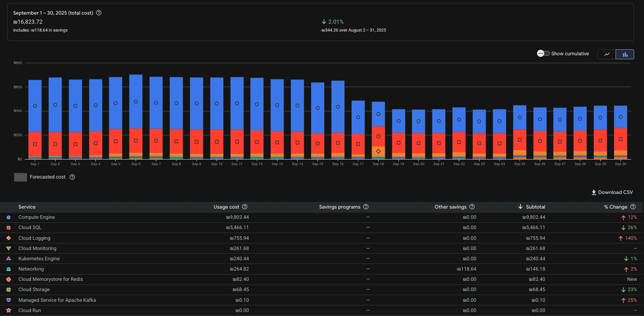Click Other savings help icon

pyautogui.click(x=472, y=207)
